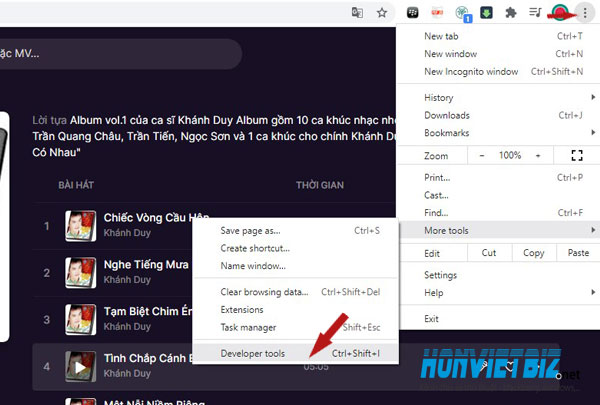Open a New Incognito window

pos(499,71)
